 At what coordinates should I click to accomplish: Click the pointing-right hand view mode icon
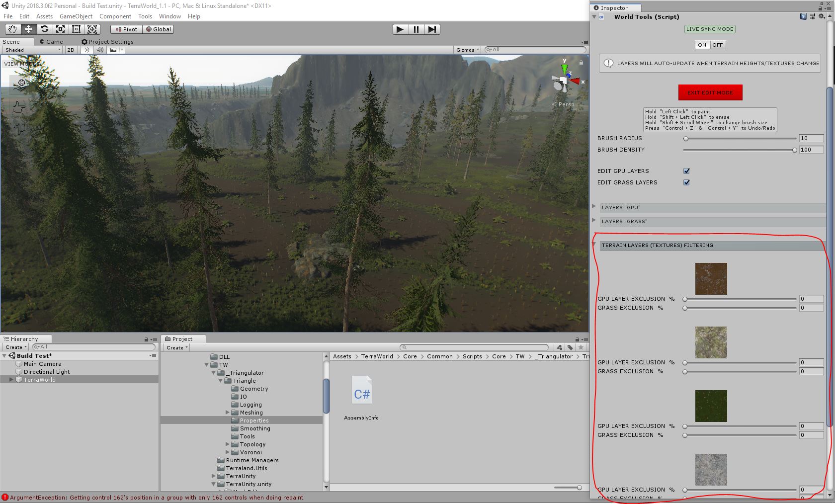(19, 107)
